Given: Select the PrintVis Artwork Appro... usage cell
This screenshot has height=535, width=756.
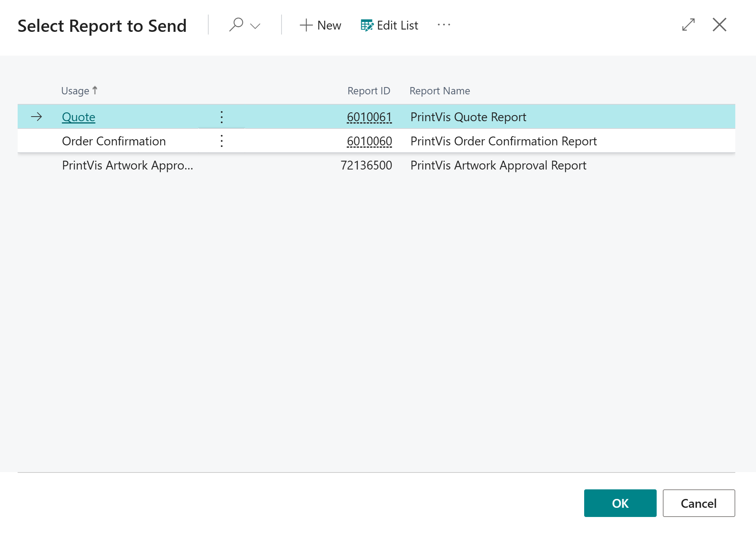Looking at the screenshot, I should tap(128, 165).
